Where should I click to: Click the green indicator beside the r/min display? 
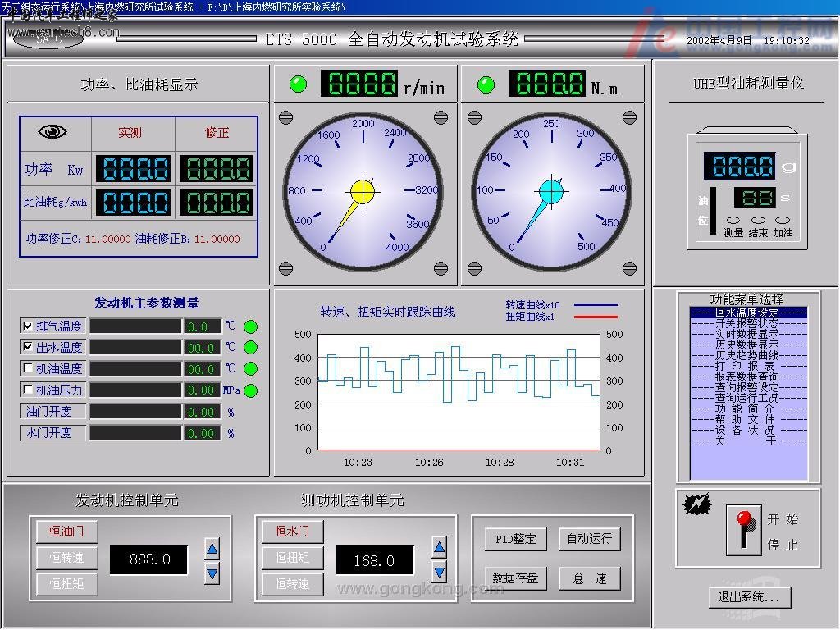pos(299,84)
